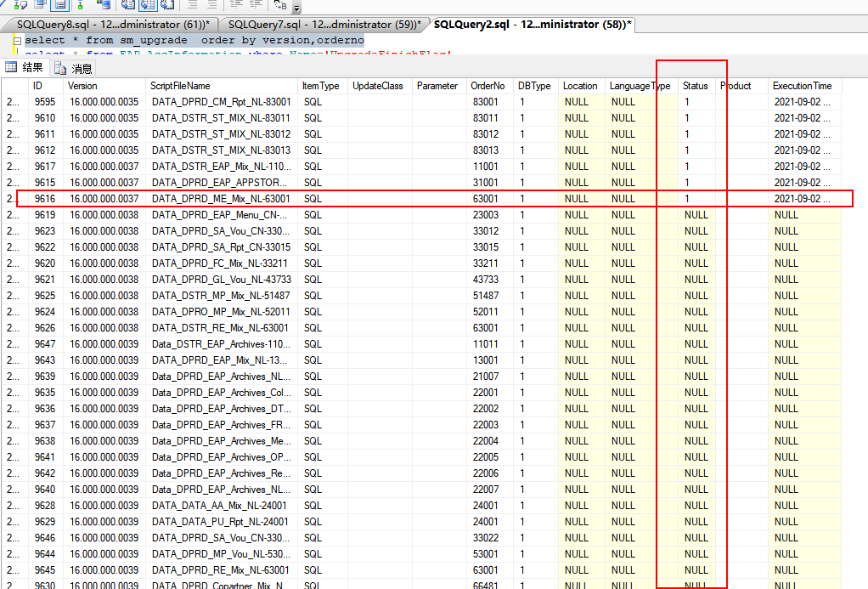
Task: Select cell DATA_DPRD_GL_Vou_NL-43733
Action: pos(222,280)
